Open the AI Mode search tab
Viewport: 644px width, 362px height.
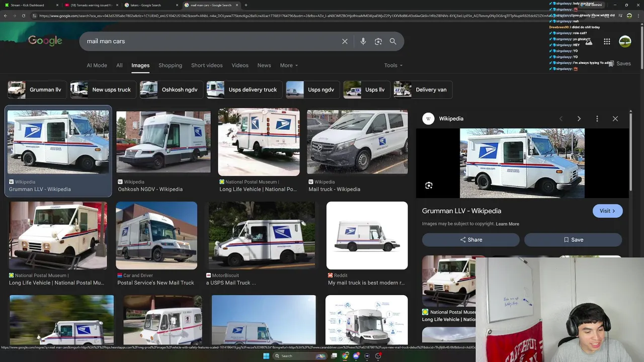pyautogui.click(x=97, y=65)
